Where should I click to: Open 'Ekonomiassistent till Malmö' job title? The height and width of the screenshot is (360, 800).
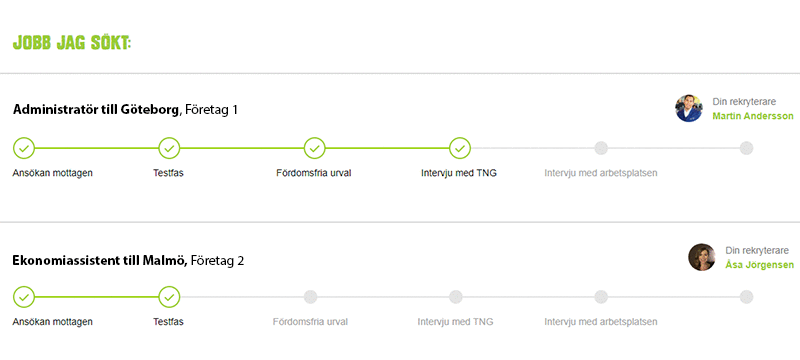click(x=100, y=261)
